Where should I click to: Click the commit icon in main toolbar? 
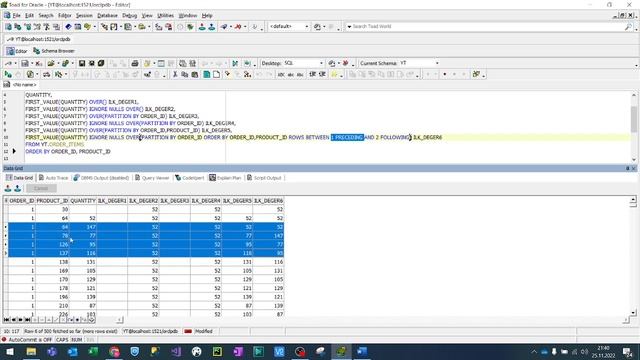pos(202,27)
